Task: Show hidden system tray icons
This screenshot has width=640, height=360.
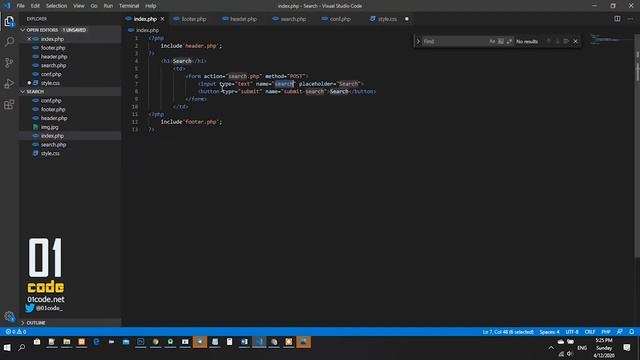Action: 551,348
